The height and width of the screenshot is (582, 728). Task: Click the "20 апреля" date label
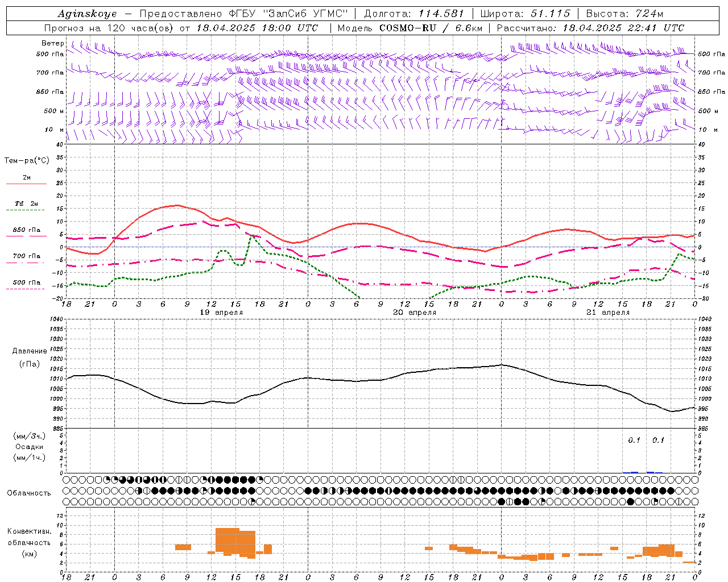pyautogui.click(x=415, y=313)
